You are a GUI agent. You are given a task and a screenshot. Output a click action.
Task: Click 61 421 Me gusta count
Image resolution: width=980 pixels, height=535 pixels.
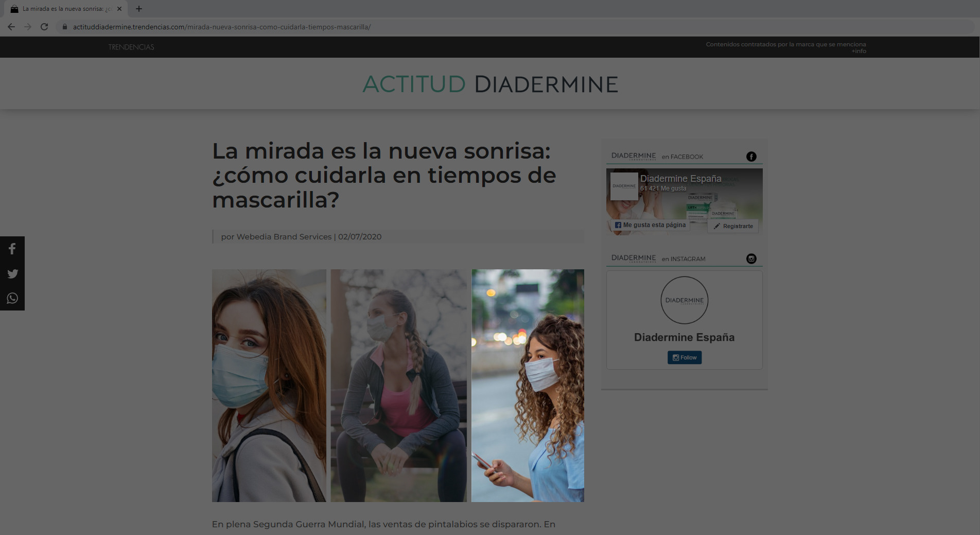point(663,188)
